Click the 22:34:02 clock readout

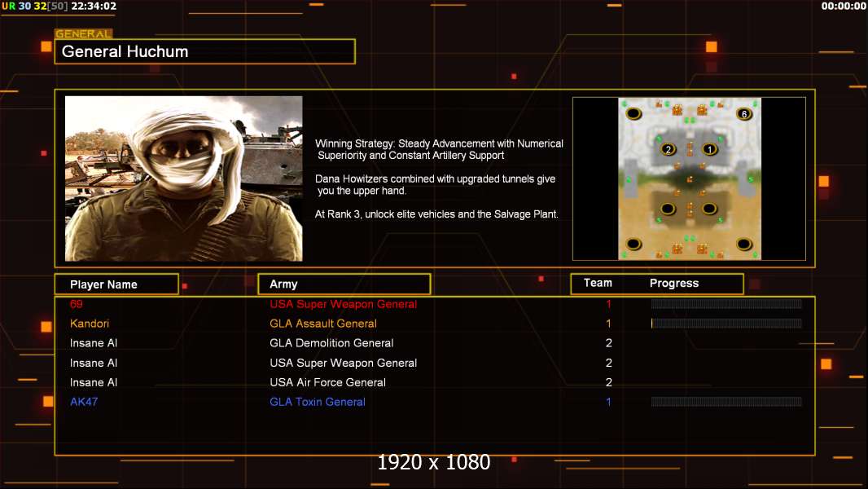point(94,6)
